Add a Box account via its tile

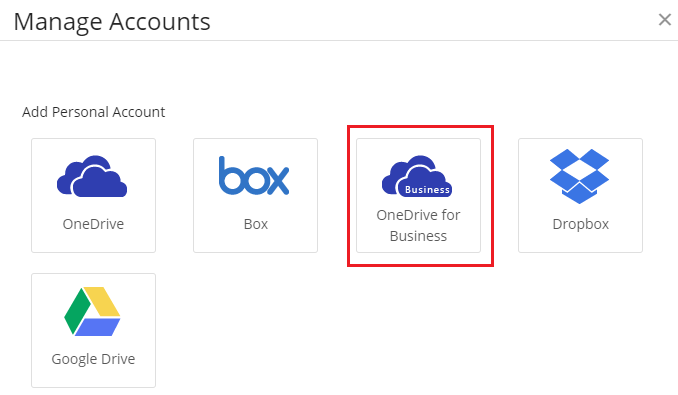256,195
